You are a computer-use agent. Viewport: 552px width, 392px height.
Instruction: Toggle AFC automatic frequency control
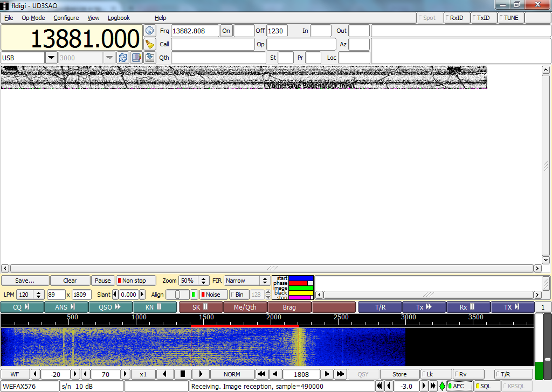coord(459,386)
